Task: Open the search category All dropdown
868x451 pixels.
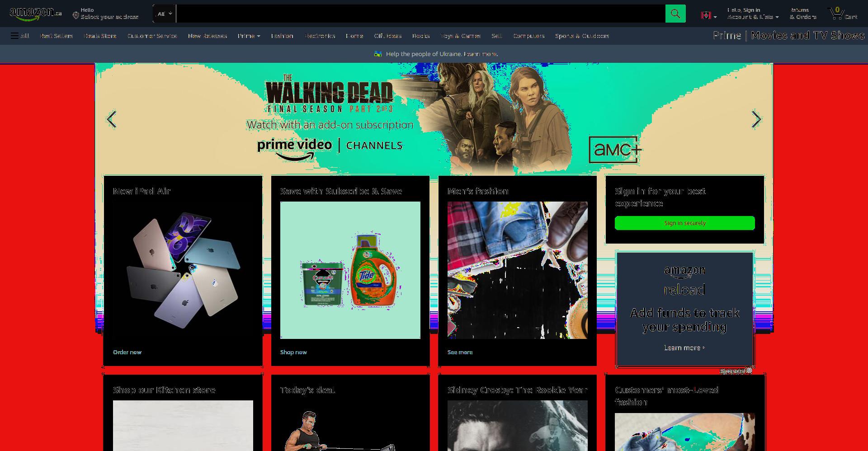Action: [x=165, y=14]
